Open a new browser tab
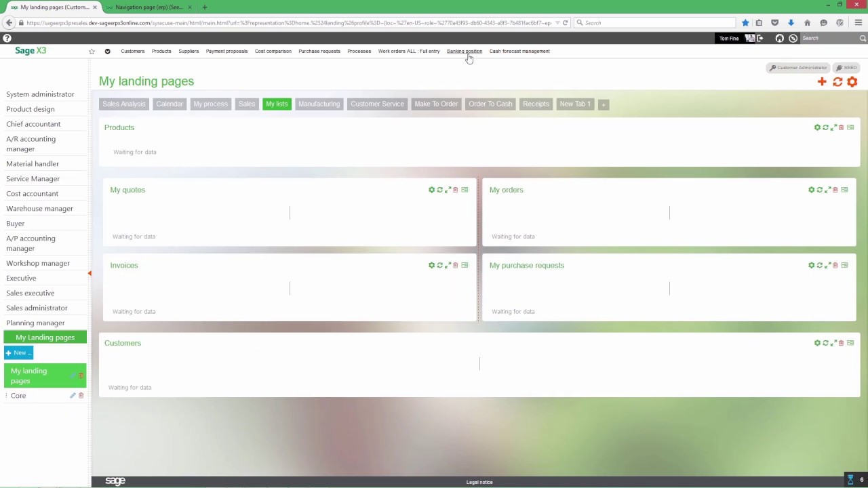This screenshot has height=488, width=868. click(x=204, y=7)
